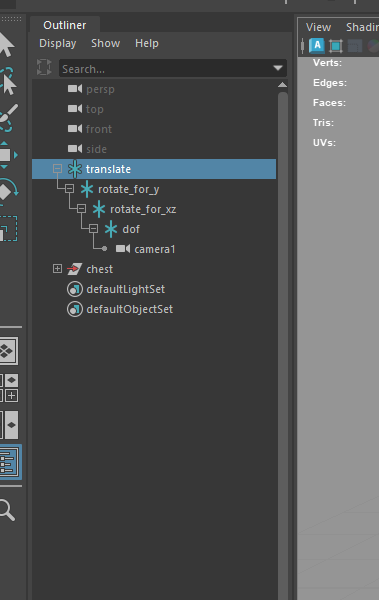Choose the single perspective layout icon
The width and height of the screenshot is (379, 600).
pyautogui.click(x=8, y=351)
